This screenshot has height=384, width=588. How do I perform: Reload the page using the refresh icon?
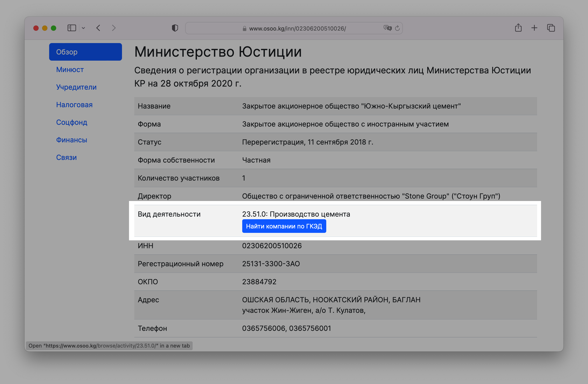tap(397, 28)
